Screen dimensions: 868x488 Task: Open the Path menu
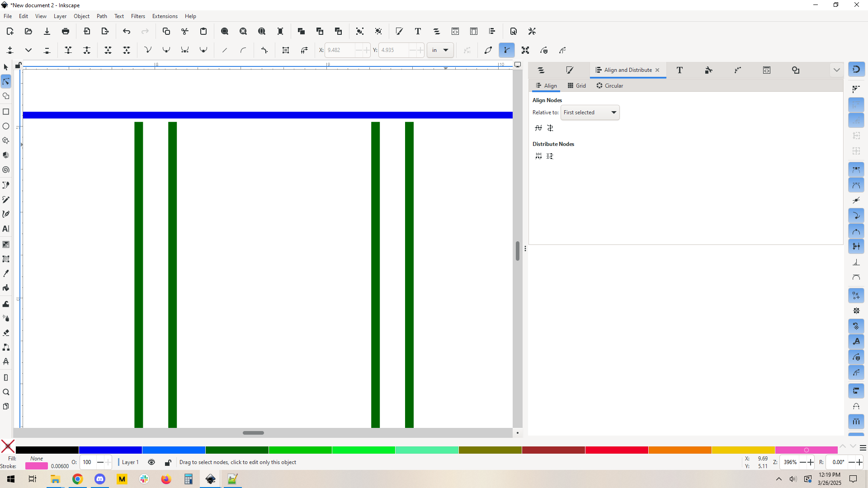102,16
